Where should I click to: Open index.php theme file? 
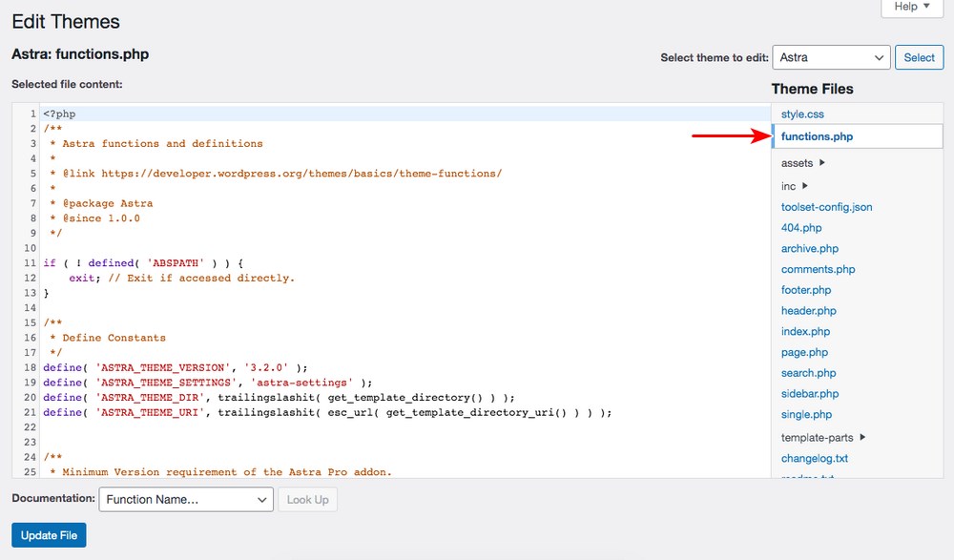coord(805,332)
